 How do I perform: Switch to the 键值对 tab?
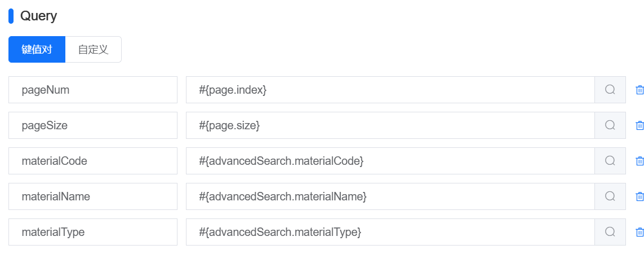pos(37,49)
